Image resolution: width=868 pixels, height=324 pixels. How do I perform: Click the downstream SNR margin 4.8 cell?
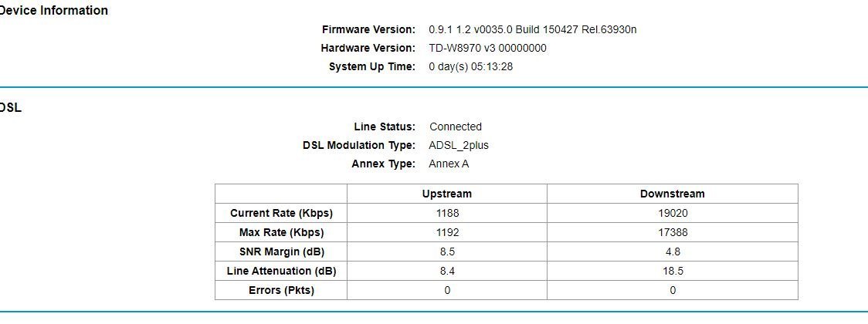(x=672, y=251)
